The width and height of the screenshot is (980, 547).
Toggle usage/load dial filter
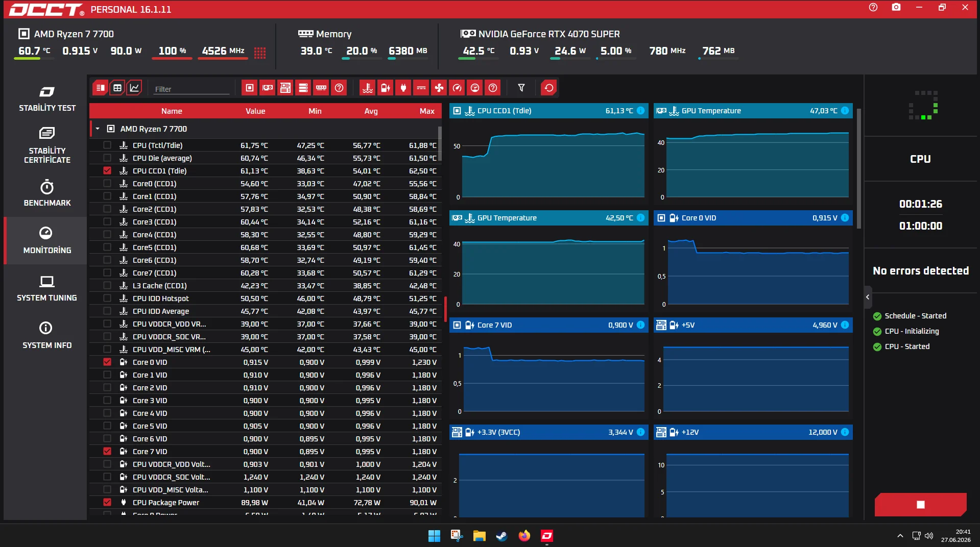click(475, 88)
